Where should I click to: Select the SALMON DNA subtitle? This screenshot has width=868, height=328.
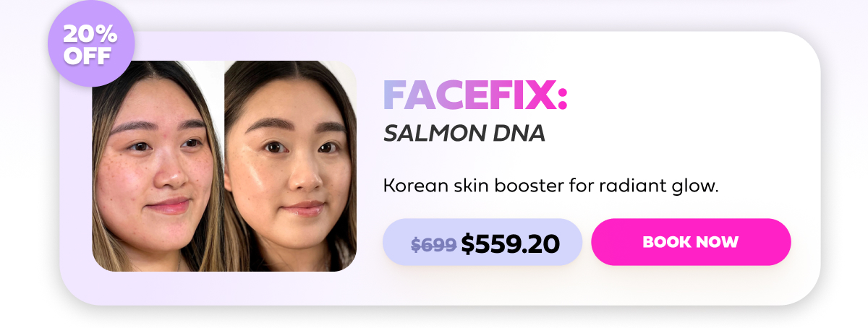pos(464,134)
